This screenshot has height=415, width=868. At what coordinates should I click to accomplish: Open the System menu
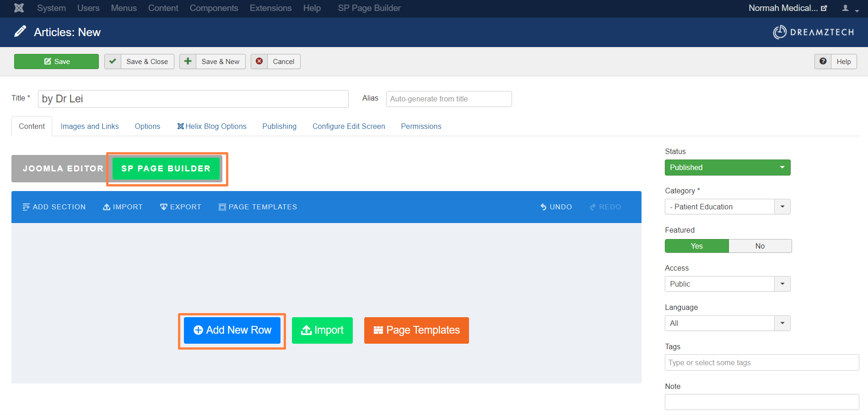pyautogui.click(x=51, y=8)
